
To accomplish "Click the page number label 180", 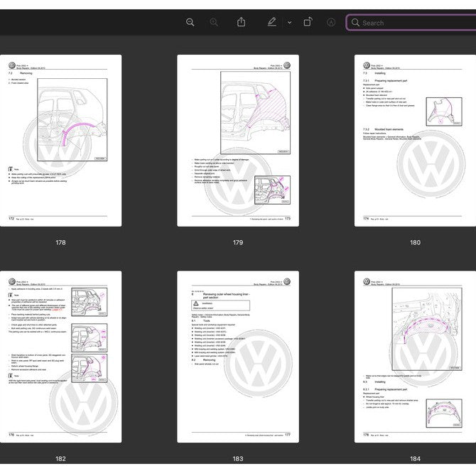I will tap(415, 243).
